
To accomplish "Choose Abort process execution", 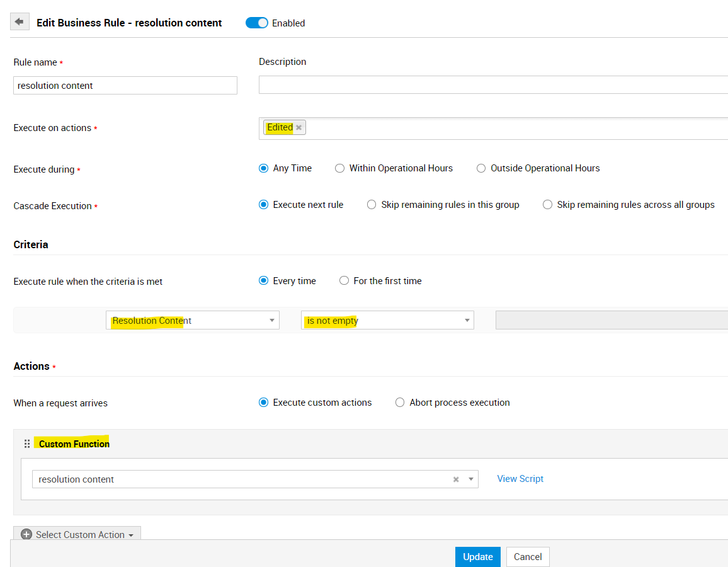I will coord(400,403).
